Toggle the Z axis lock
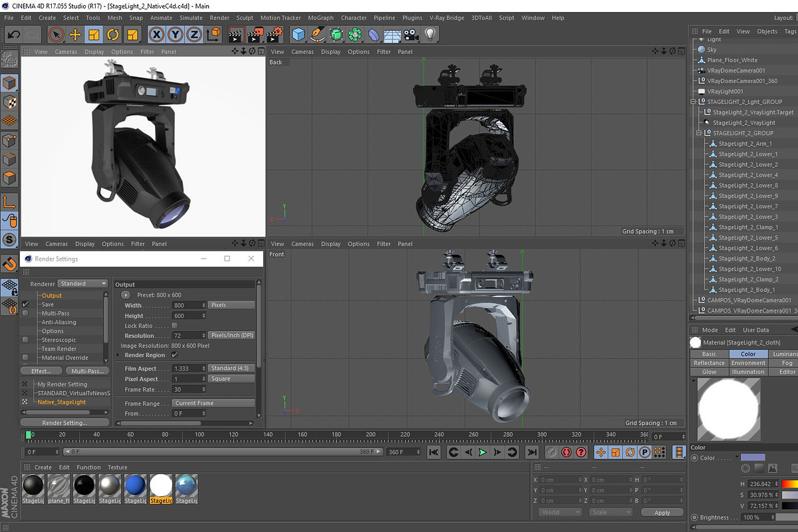The image size is (798, 532). tap(194, 34)
